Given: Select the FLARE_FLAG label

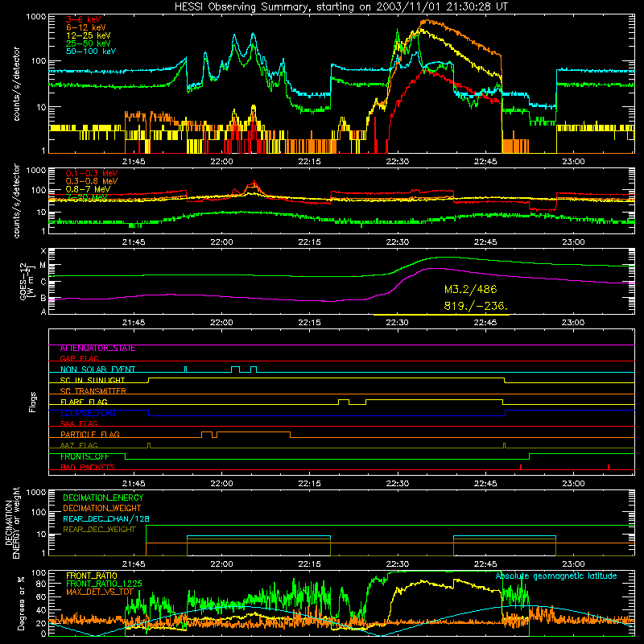Looking at the screenshot, I should [x=84, y=402].
